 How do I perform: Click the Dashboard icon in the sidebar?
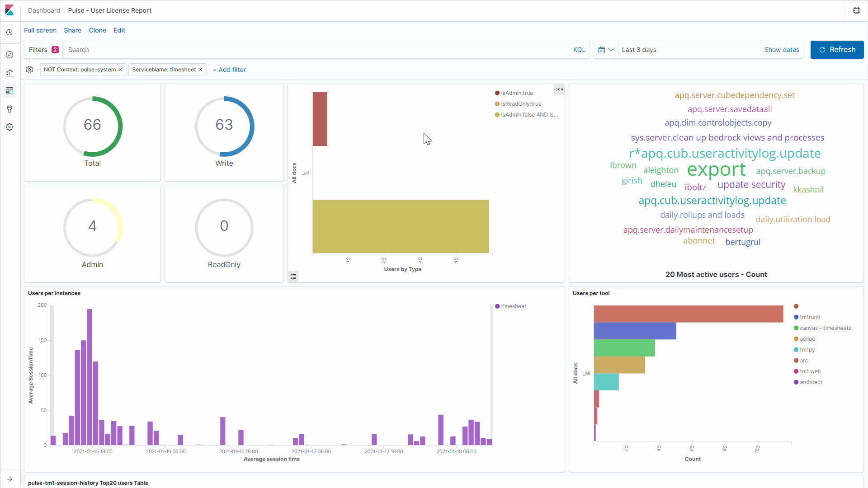[x=9, y=91]
